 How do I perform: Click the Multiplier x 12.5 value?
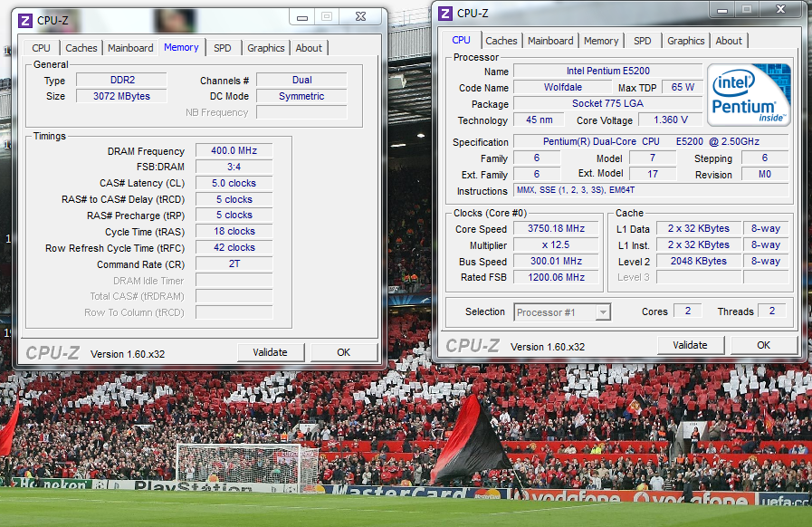[x=556, y=244]
